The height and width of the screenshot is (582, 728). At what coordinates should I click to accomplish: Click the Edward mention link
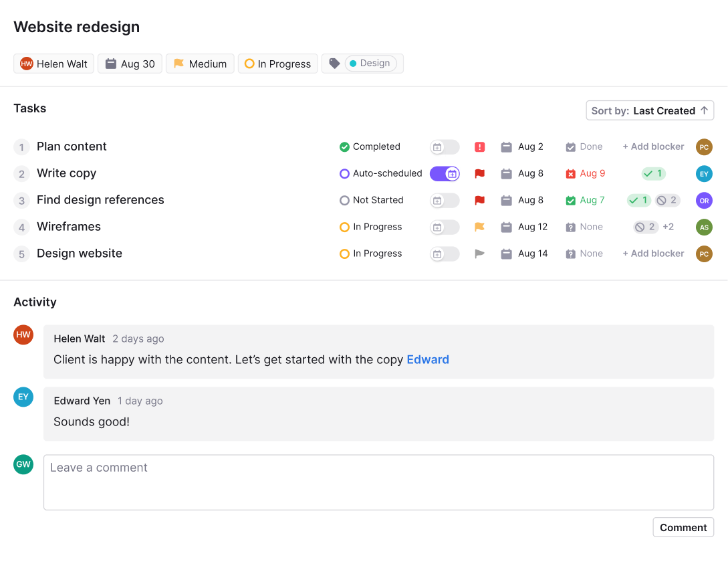tap(428, 359)
